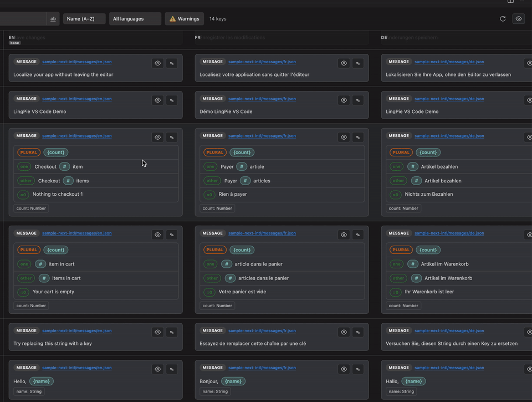Viewport: 532px width, 402px height.
Task: Open en.json link on 'LingPie VS Code Demo' card
Action: 77,99
